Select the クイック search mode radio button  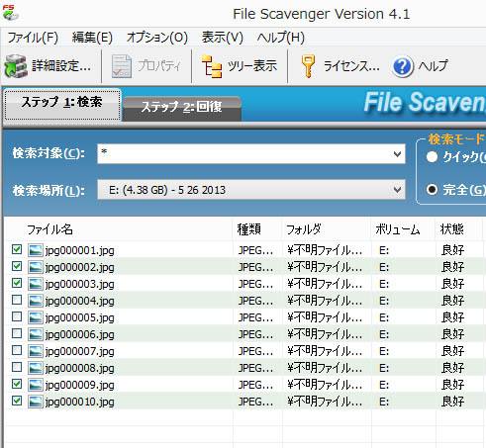pyautogui.click(x=432, y=157)
